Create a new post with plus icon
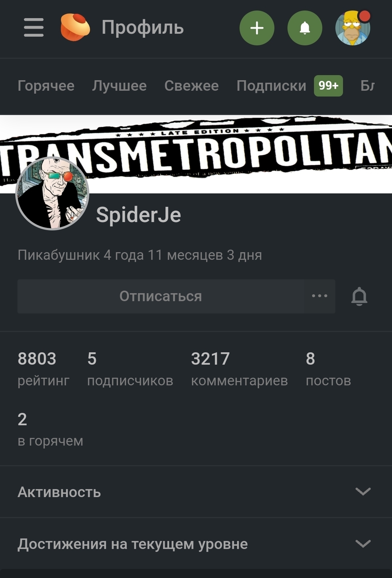This screenshot has height=578, width=392. pos(257,28)
